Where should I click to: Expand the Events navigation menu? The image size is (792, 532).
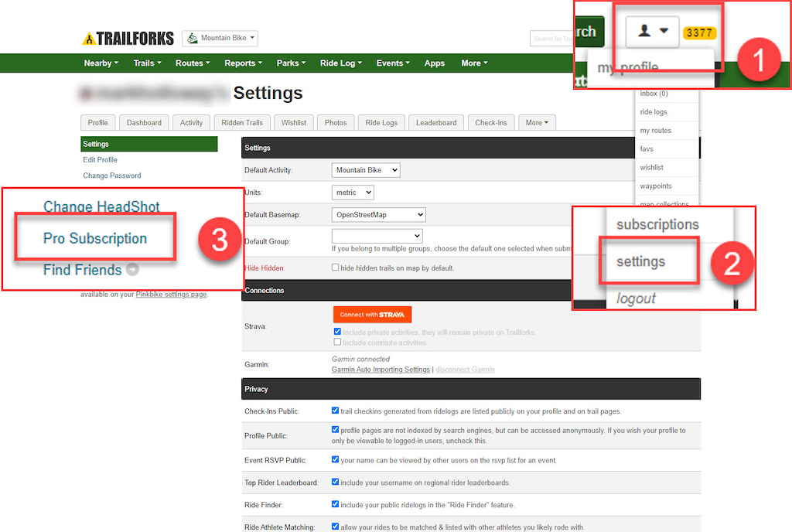392,63
